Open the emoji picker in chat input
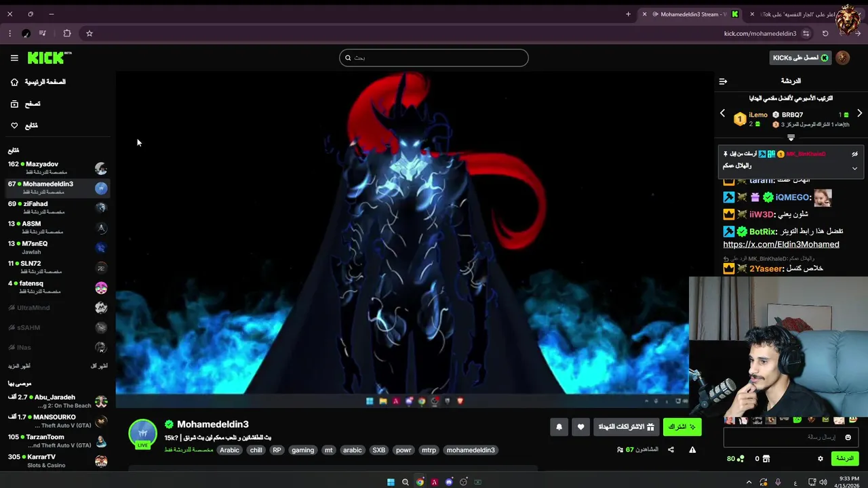The width and height of the screenshot is (868, 488). pyautogui.click(x=848, y=437)
